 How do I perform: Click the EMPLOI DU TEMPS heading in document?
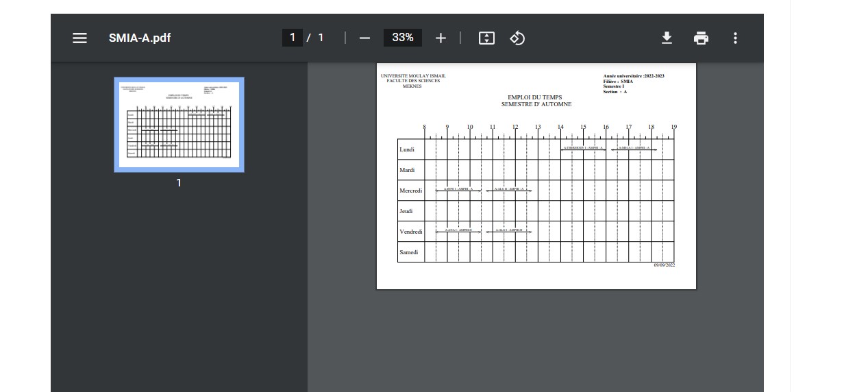534,97
